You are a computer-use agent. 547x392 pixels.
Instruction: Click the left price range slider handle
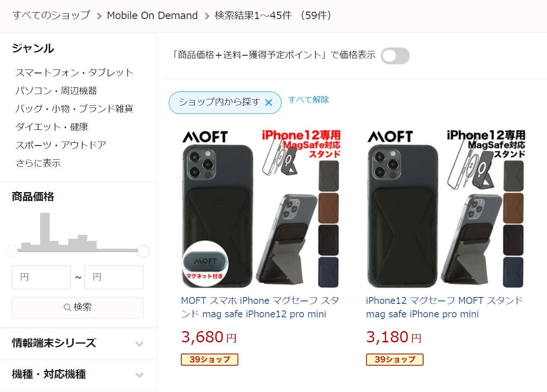tap(12, 251)
